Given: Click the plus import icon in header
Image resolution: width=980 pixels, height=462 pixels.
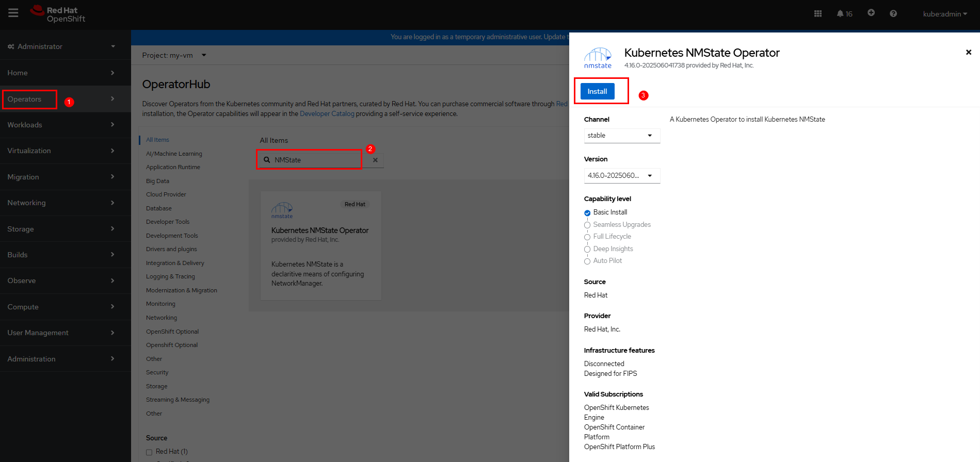Looking at the screenshot, I should tap(871, 13).
